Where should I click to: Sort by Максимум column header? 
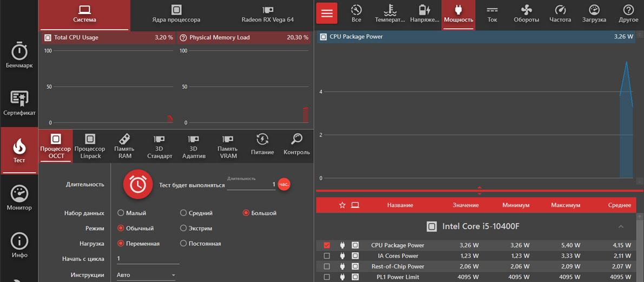(566, 205)
